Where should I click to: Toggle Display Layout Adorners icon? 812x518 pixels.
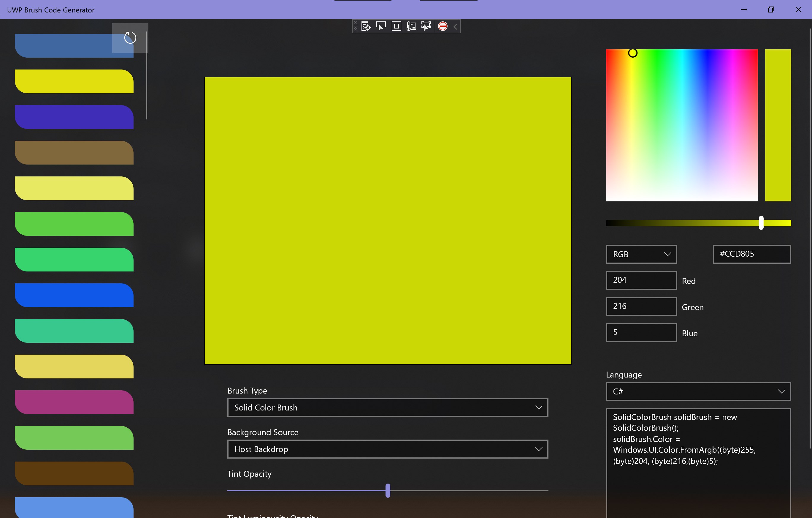[x=396, y=26]
